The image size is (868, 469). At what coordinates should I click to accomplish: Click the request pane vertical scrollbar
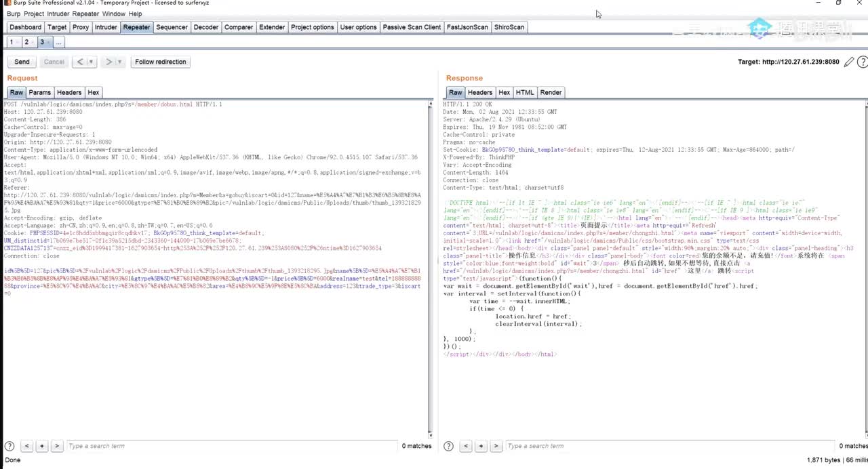pos(431,268)
